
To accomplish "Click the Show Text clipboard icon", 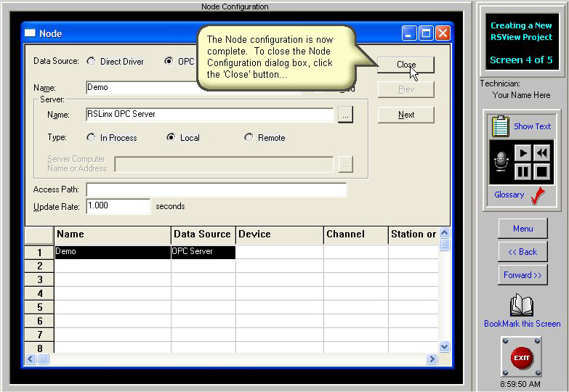I will pos(501,126).
